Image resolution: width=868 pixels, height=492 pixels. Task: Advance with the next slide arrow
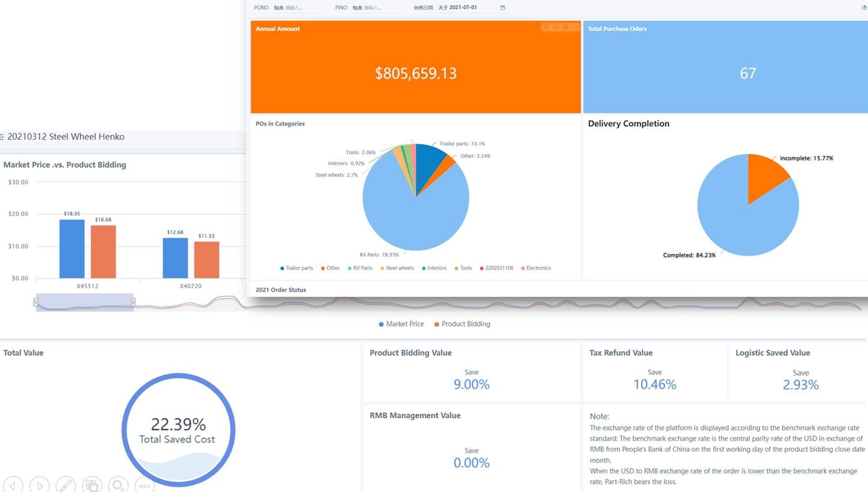[x=39, y=485]
